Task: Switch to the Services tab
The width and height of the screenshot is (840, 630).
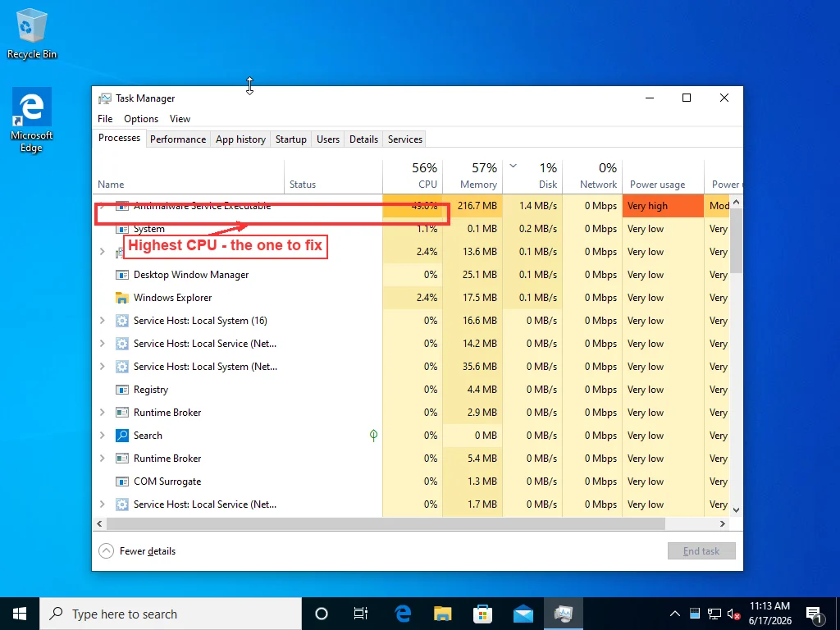Action: (405, 139)
